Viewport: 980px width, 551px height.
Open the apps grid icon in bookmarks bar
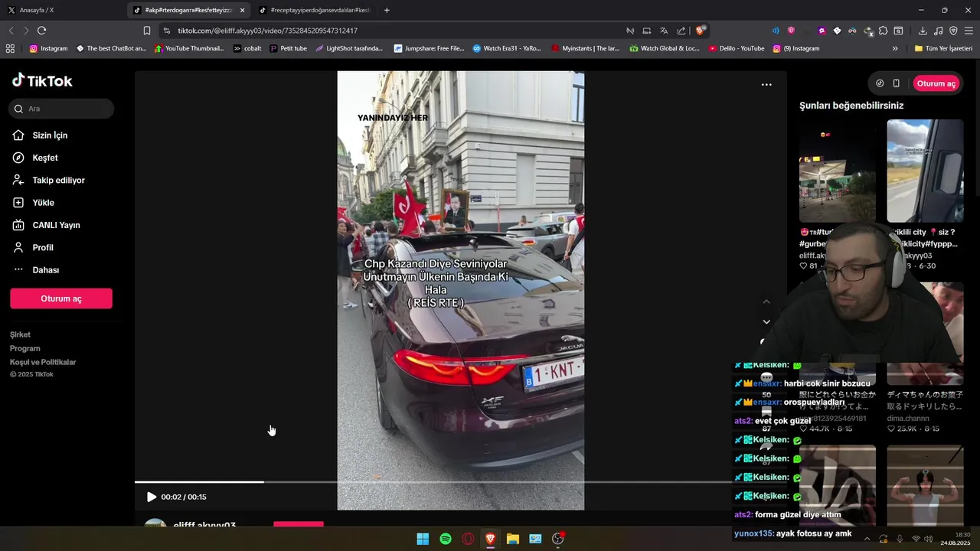[10, 48]
